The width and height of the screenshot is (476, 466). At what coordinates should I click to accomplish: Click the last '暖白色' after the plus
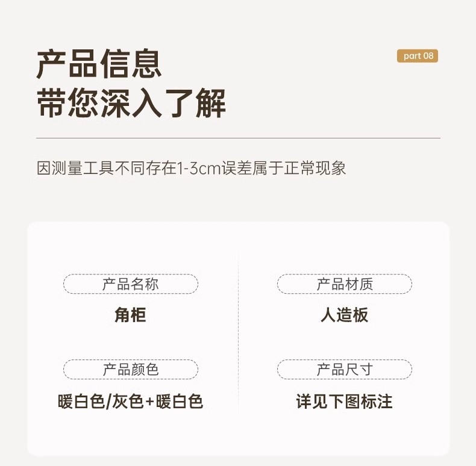(180, 402)
